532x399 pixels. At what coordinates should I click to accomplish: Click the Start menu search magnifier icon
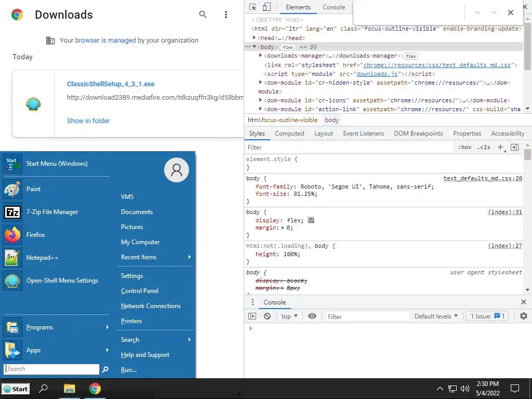point(105,369)
